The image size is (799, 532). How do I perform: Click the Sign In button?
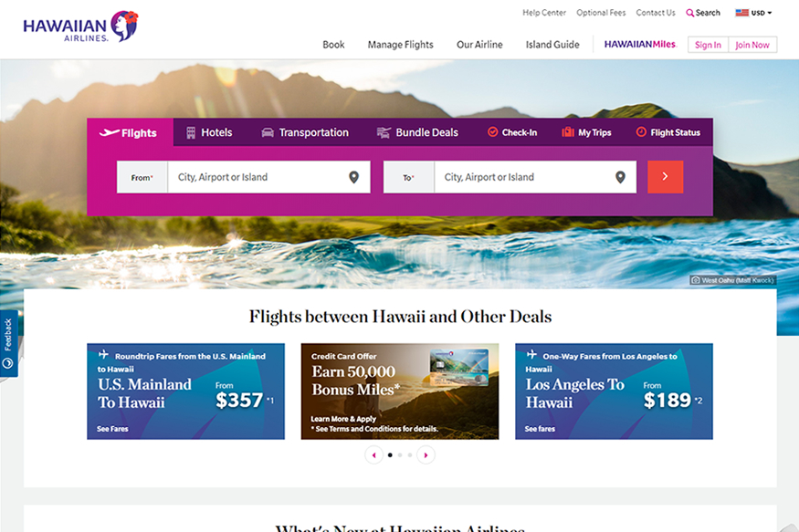pyautogui.click(x=708, y=45)
